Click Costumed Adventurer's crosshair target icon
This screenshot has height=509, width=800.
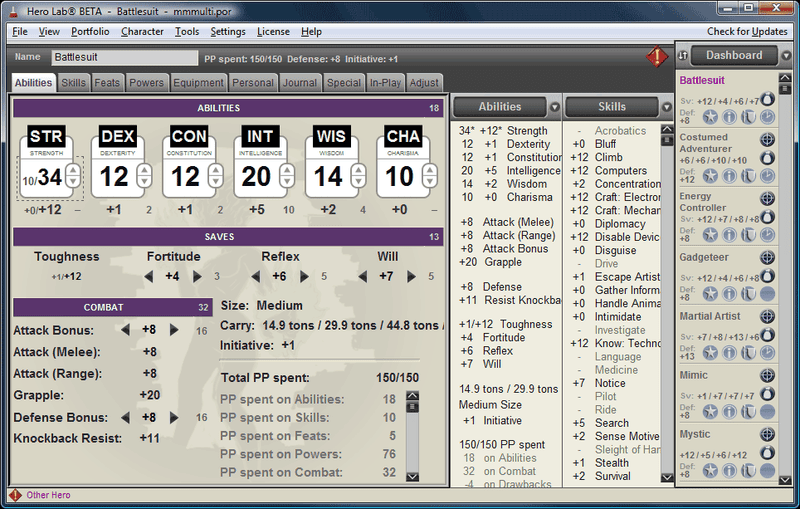click(x=767, y=139)
